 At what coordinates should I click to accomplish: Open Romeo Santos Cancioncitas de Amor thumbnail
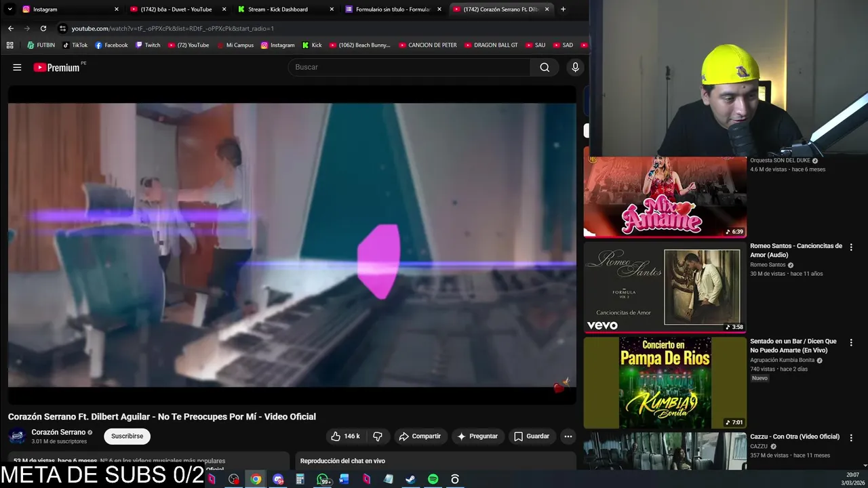(x=665, y=287)
